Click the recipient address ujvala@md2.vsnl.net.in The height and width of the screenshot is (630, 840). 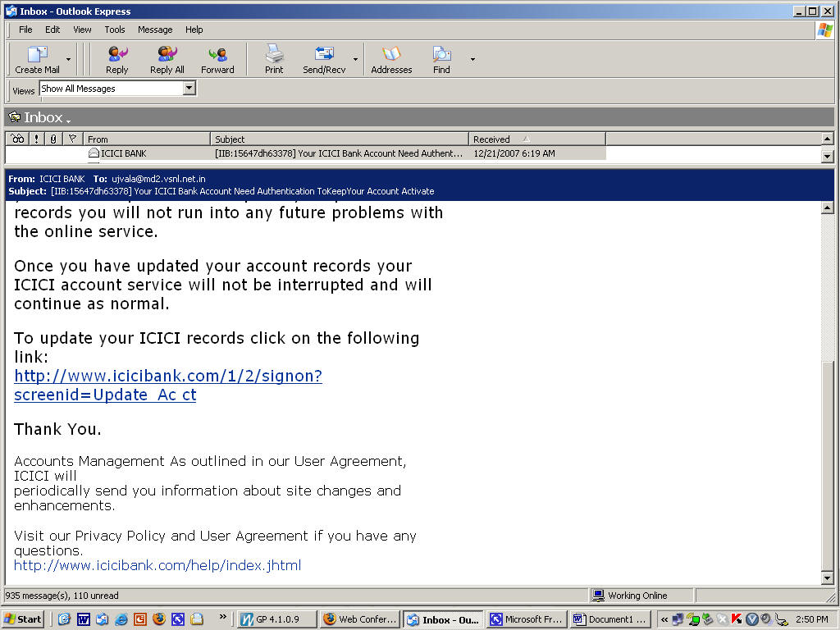tap(158, 179)
